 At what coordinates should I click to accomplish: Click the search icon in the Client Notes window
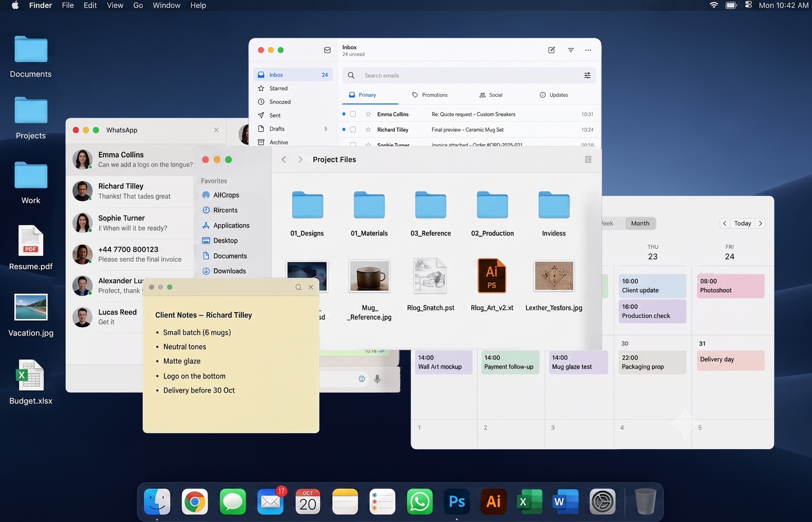[x=298, y=287]
